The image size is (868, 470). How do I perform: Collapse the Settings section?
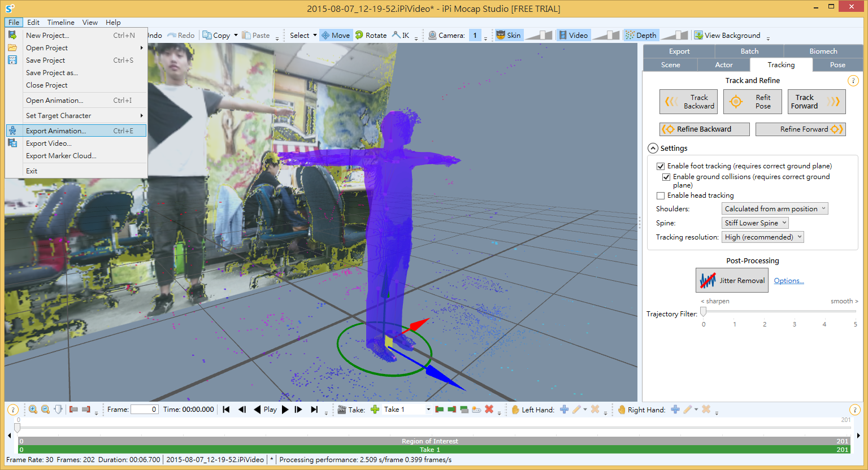(x=653, y=148)
